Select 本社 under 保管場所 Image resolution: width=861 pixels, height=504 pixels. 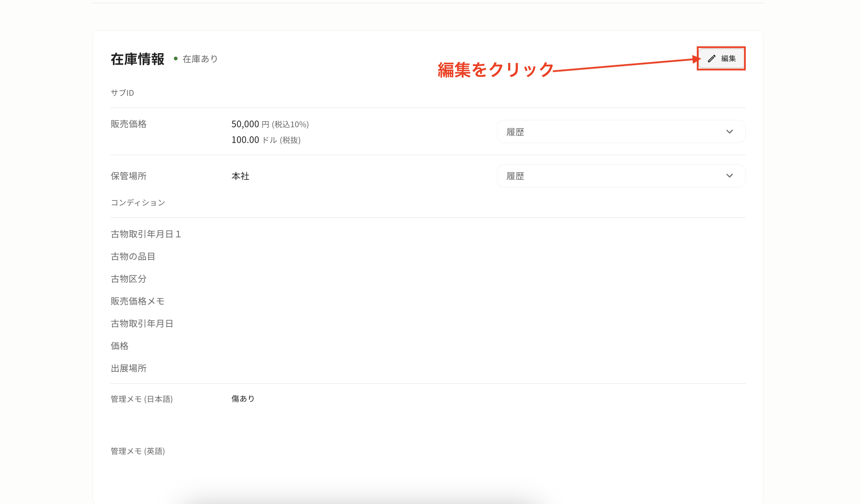(x=240, y=176)
